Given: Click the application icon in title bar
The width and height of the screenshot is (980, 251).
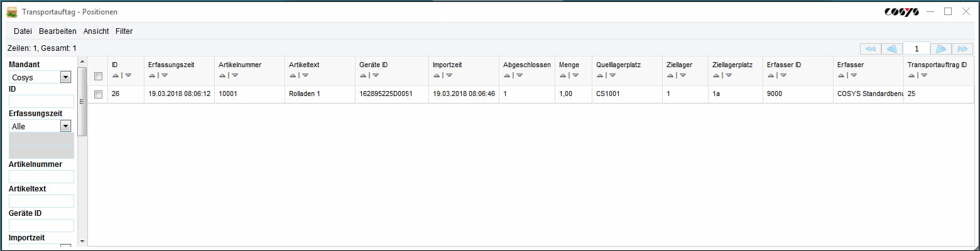Looking at the screenshot, I should [11, 11].
